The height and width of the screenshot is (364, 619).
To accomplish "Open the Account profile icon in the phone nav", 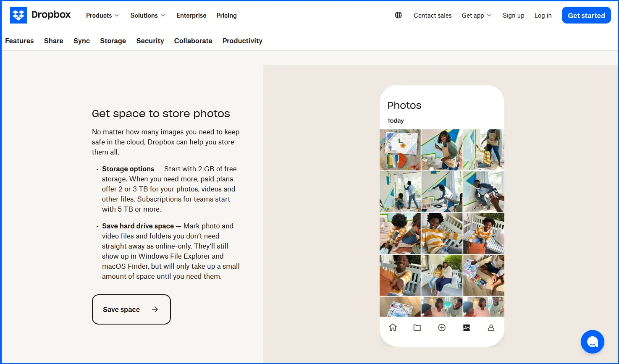I will [491, 327].
